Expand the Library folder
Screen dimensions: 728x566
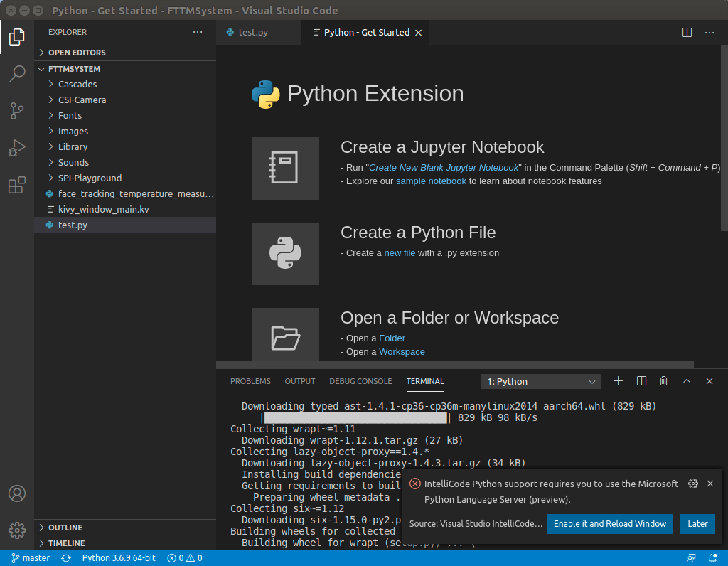click(125, 146)
